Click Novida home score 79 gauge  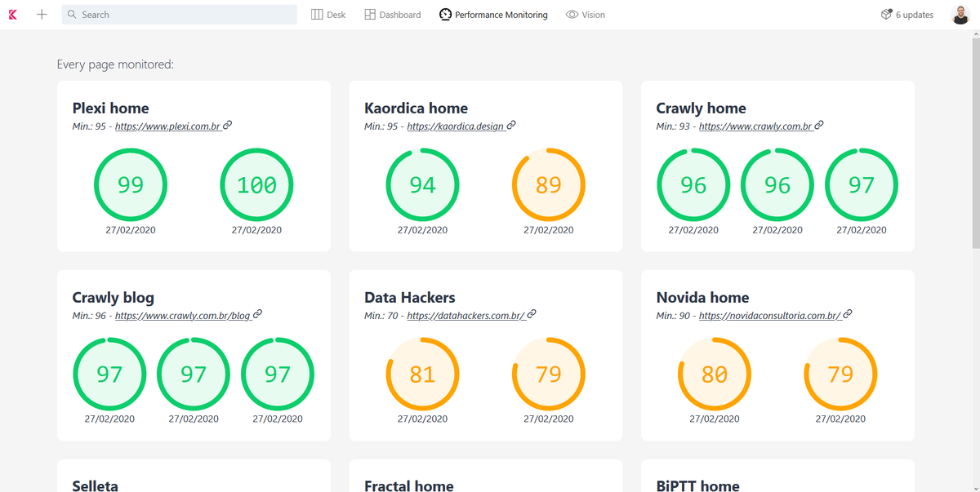point(840,375)
